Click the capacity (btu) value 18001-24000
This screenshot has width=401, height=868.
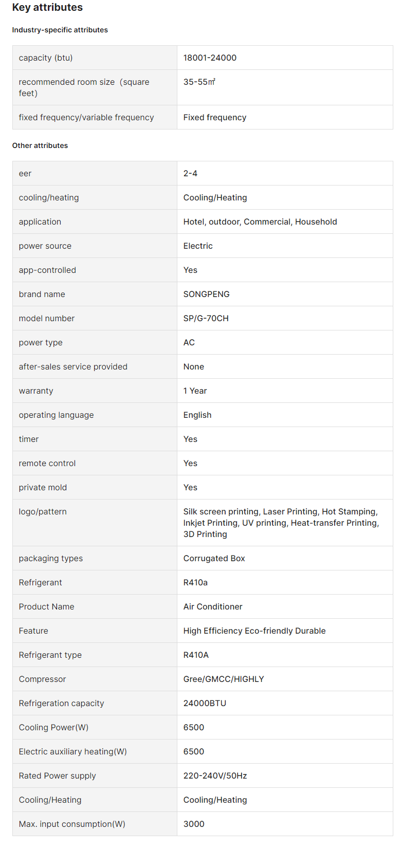click(x=210, y=58)
